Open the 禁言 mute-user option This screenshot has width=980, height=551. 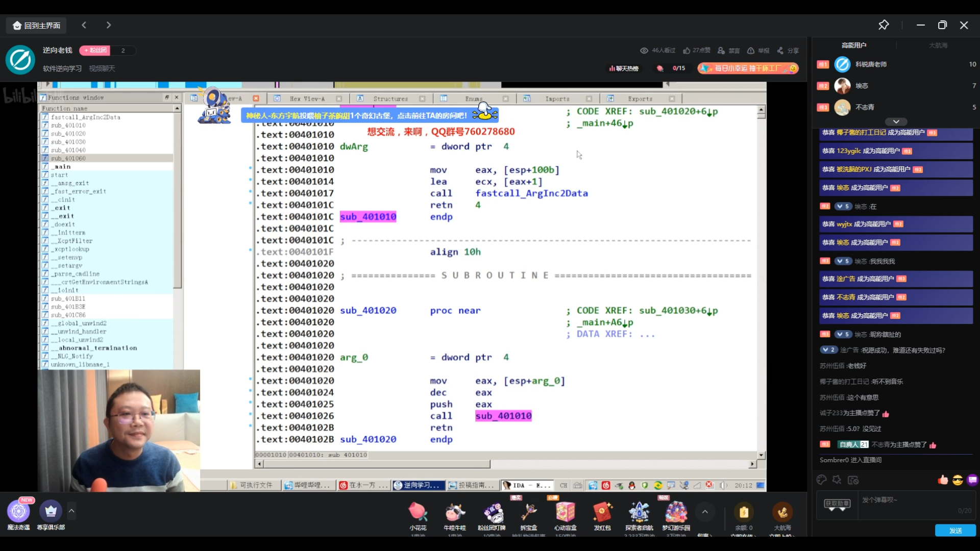[x=728, y=51]
